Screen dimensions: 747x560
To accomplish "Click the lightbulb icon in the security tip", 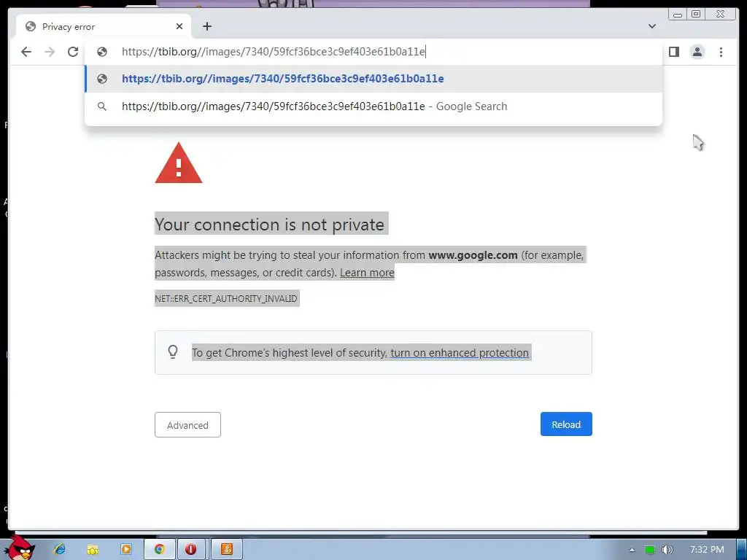I will tap(173, 352).
